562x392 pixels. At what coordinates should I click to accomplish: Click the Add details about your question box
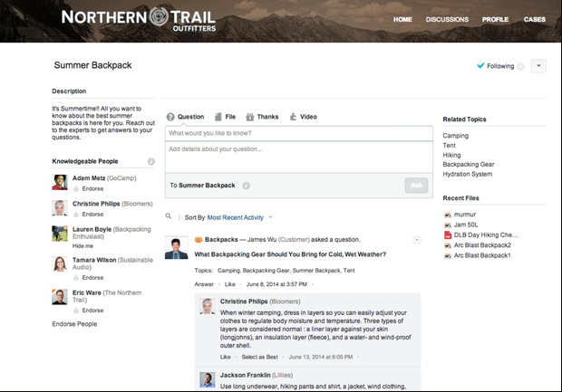[299, 158]
